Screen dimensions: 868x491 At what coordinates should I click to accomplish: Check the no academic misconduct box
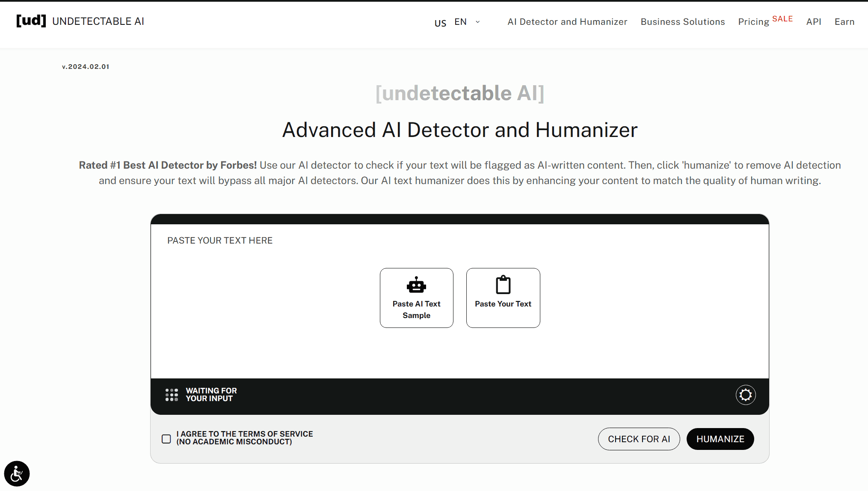point(167,438)
